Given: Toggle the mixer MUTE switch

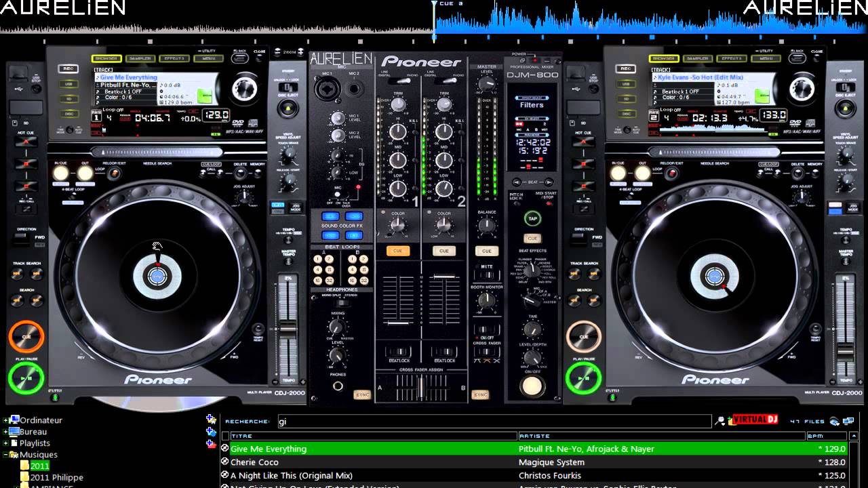Looking at the screenshot, I should click(x=486, y=276).
